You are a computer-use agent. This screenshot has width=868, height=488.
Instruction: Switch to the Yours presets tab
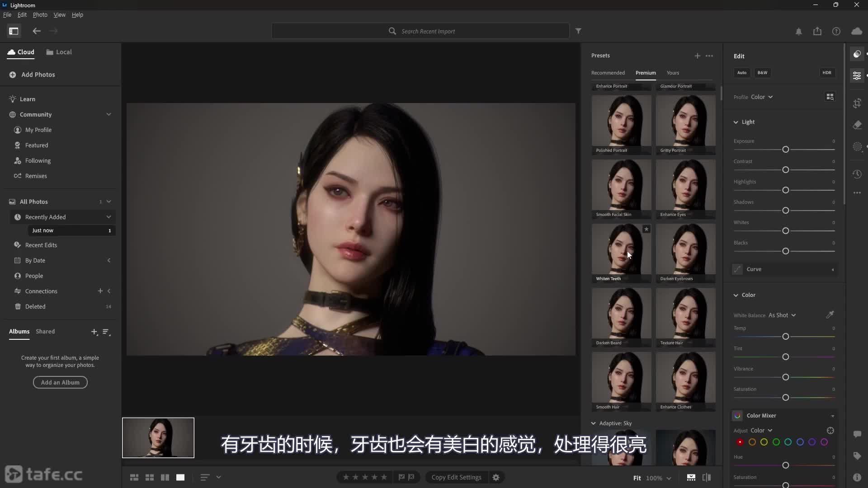(x=673, y=73)
